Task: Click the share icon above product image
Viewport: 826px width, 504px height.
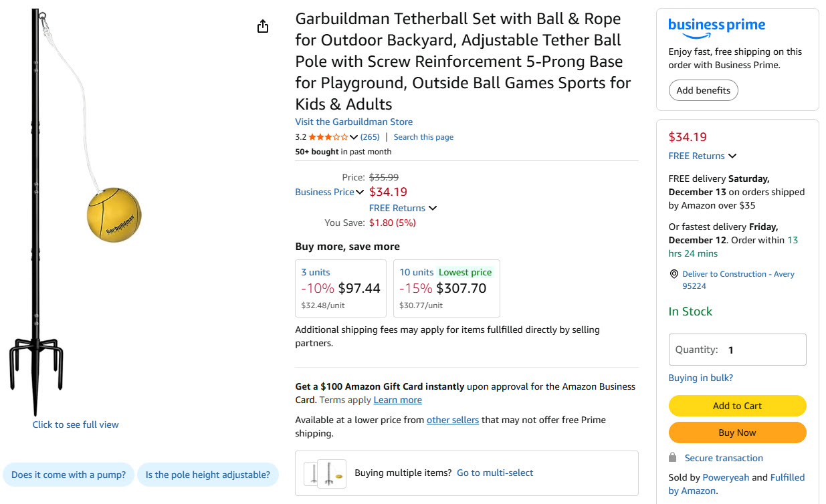Action: click(x=263, y=26)
